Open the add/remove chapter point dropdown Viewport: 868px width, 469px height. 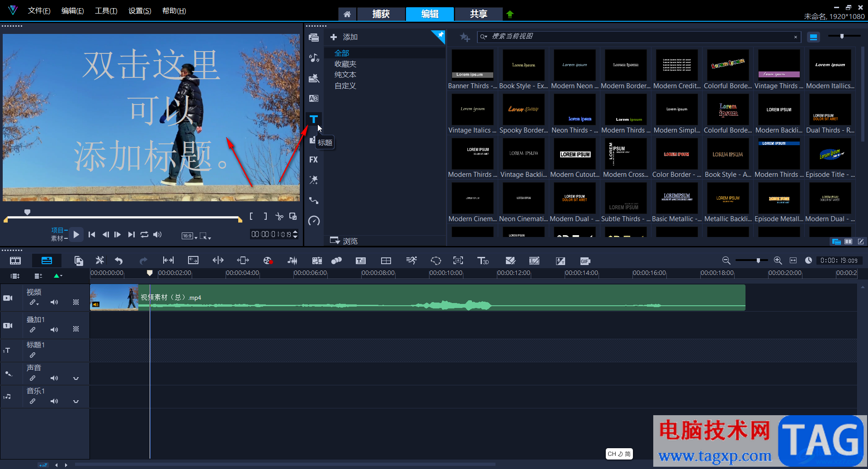pyautogui.click(x=58, y=275)
